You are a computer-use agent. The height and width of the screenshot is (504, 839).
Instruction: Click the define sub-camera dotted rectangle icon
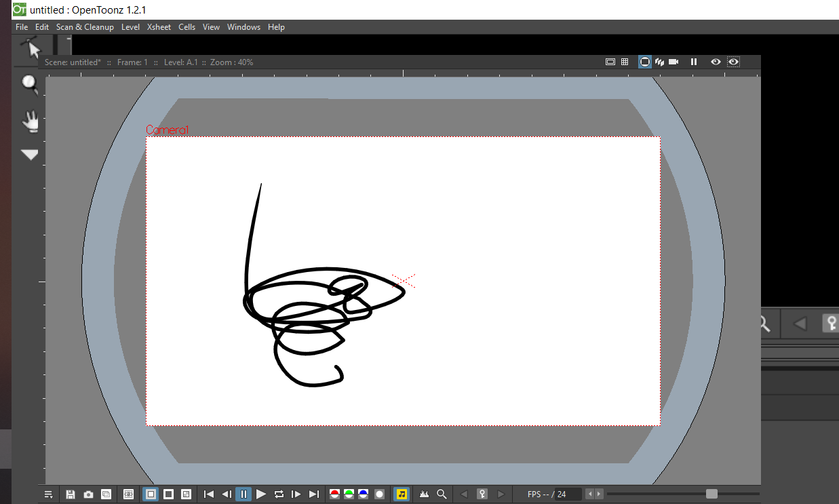pos(128,495)
